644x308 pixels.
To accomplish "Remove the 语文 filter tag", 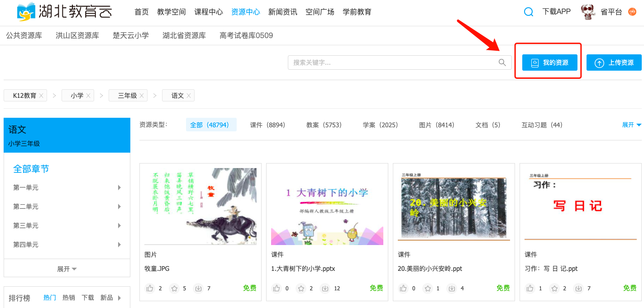I will tap(189, 96).
